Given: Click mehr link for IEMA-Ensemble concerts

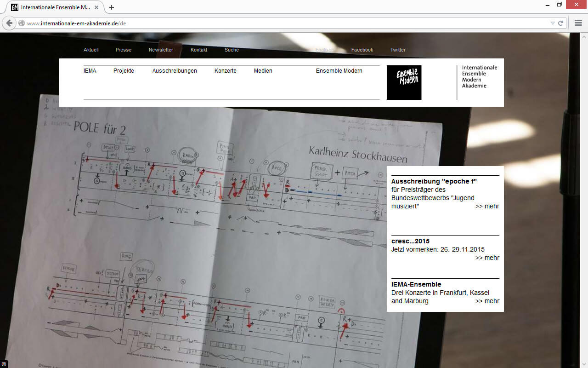Looking at the screenshot, I should pos(487,301).
